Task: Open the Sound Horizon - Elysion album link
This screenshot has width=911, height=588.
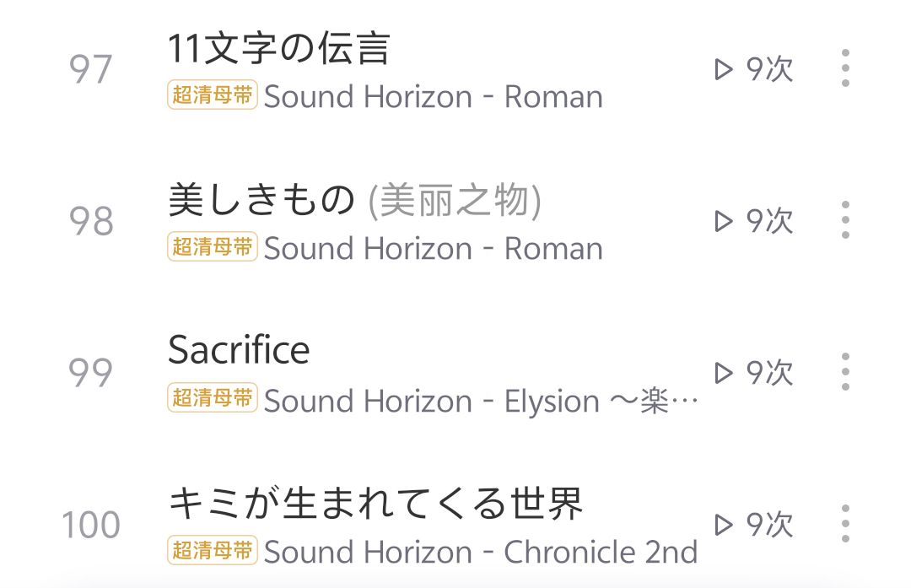Action: [x=481, y=401]
